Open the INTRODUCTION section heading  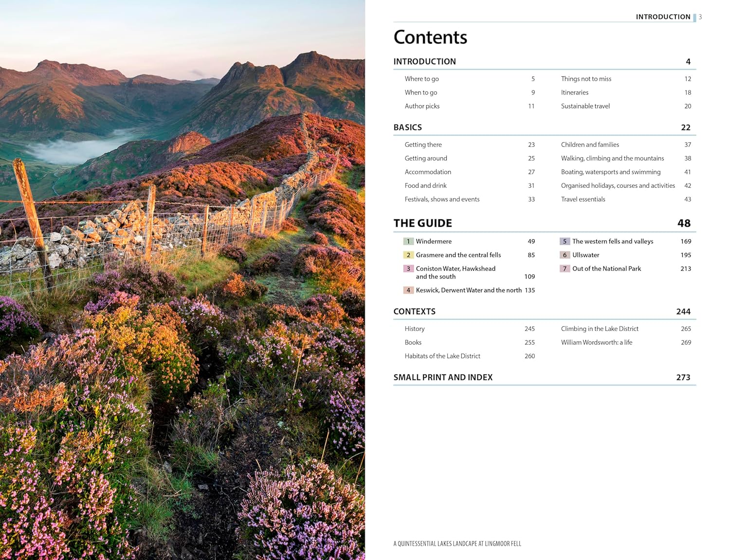[424, 62]
